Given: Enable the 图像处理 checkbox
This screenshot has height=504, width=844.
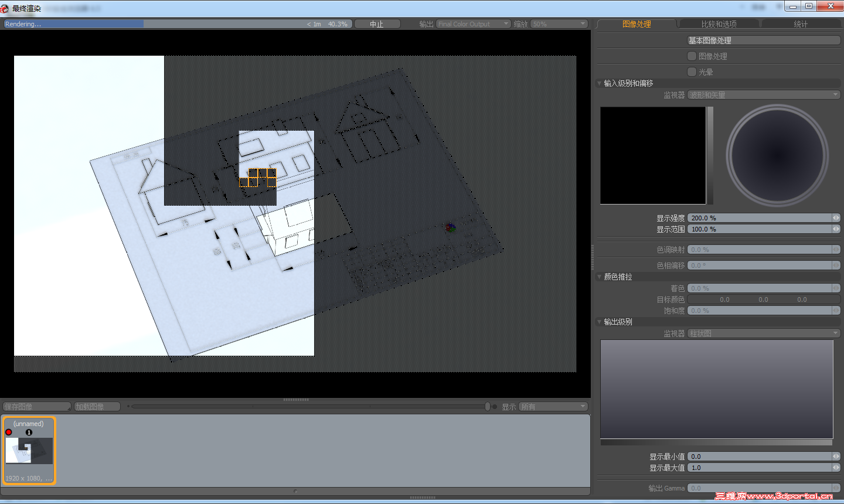Looking at the screenshot, I should point(692,56).
